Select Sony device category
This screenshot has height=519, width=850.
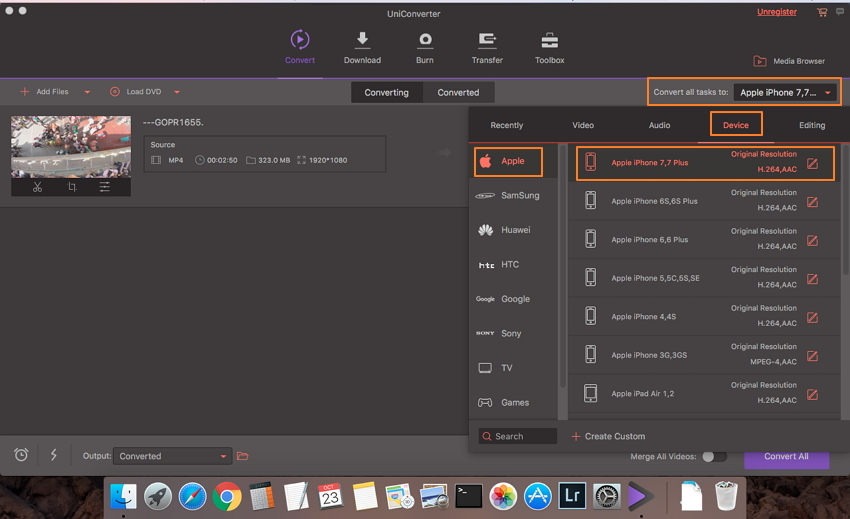[x=513, y=334]
